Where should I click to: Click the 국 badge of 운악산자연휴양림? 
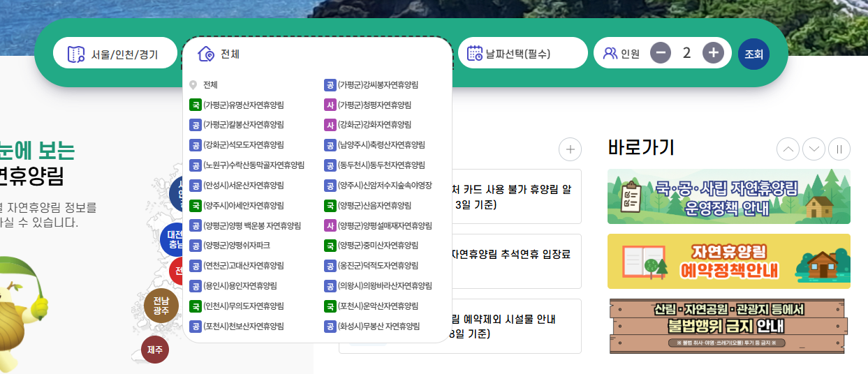pos(330,306)
